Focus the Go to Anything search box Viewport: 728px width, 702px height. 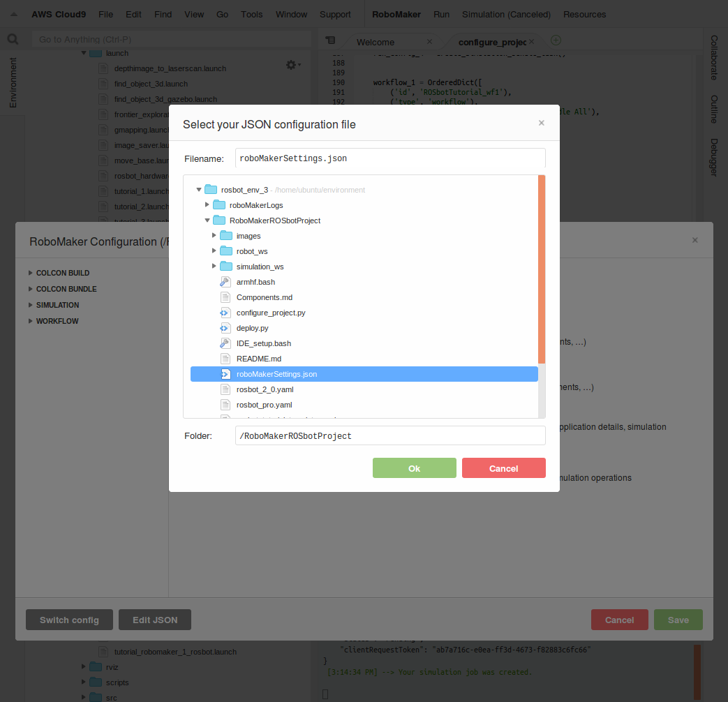click(172, 40)
